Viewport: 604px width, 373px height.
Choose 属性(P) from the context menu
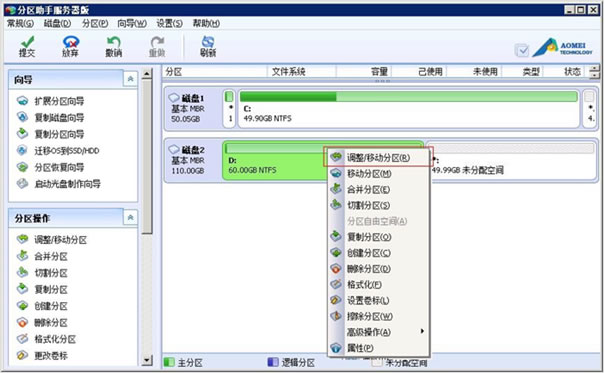(378, 348)
